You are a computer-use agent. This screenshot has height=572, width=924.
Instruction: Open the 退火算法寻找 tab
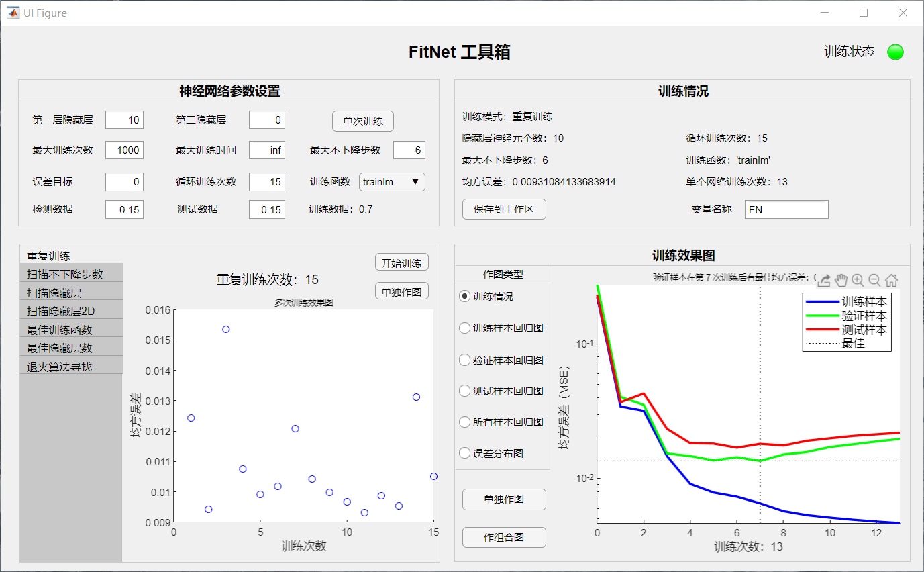pyautogui.click(x=71, y=367)
